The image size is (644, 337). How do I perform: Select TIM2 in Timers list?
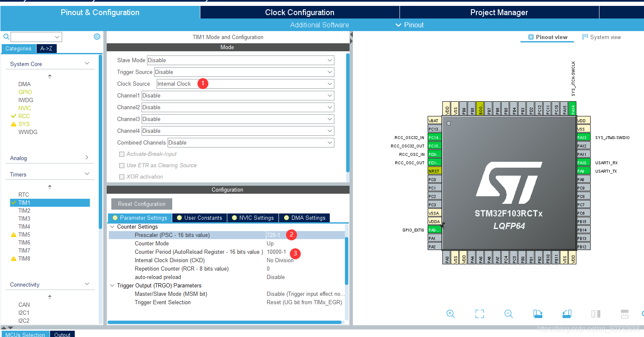(24, 211)
